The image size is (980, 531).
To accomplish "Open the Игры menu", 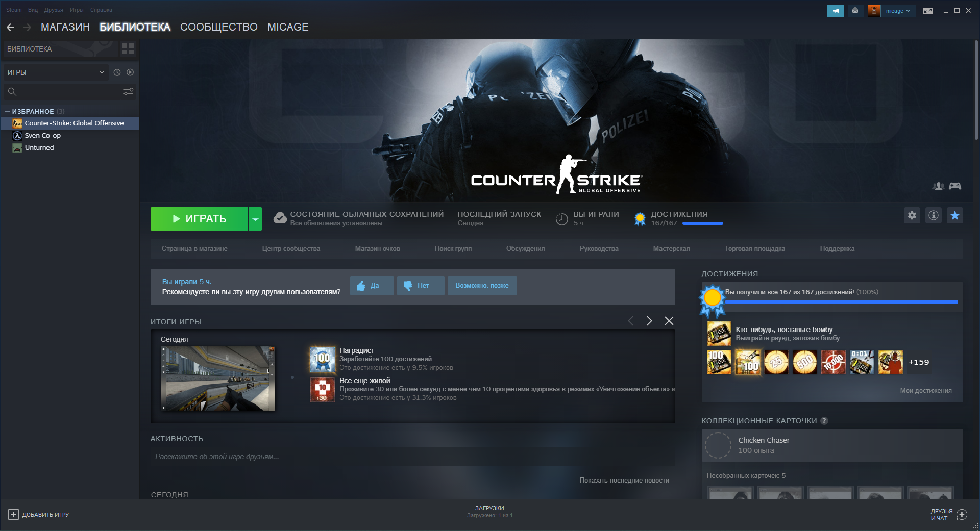I will 77,10.
